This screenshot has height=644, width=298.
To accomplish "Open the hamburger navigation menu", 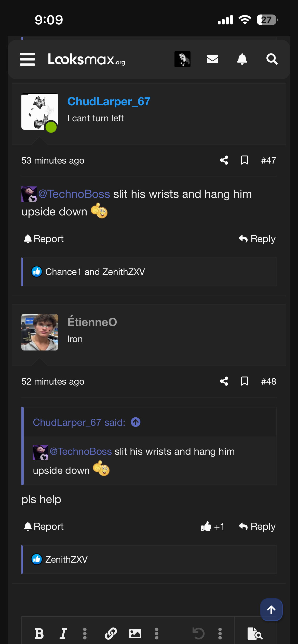I will (x=28, y=59).
